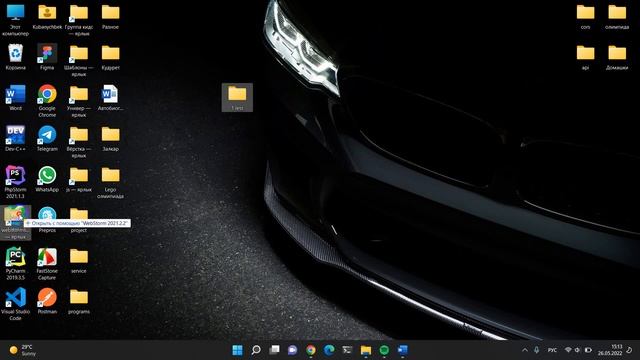The image size is (640, 360).
Task: Open the Кудрет folder
Action: point(110,57)
